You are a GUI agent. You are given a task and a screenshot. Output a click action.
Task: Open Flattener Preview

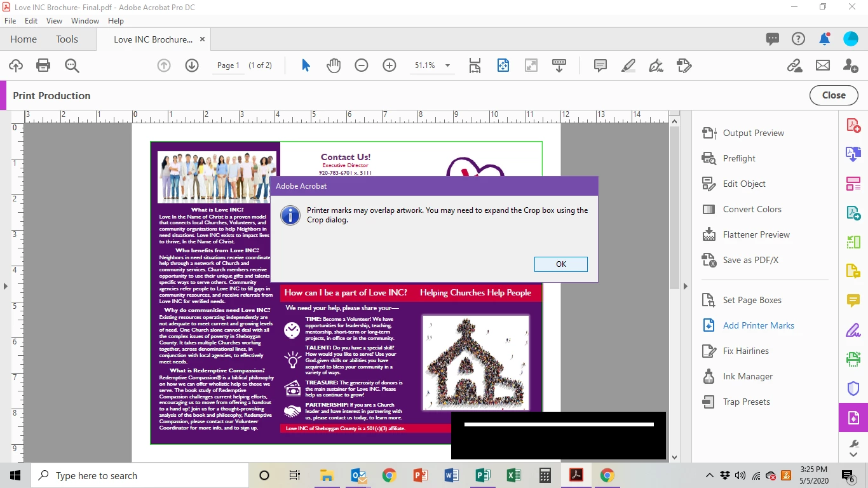click(x=745, y=234)
